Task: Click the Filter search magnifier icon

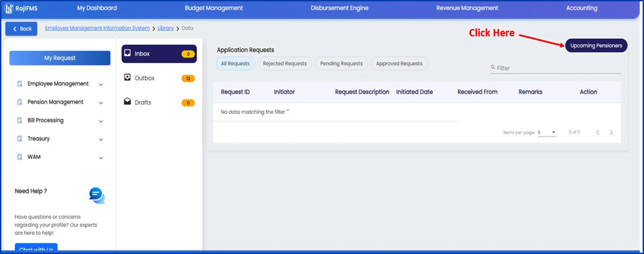Action: click(493, 67)
